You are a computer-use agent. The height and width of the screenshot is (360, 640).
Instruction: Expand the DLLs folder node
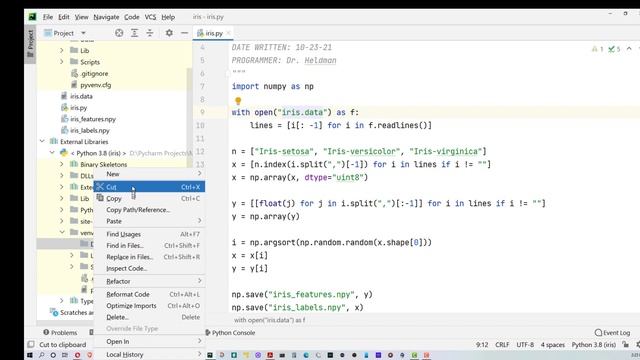pos(62,176)
